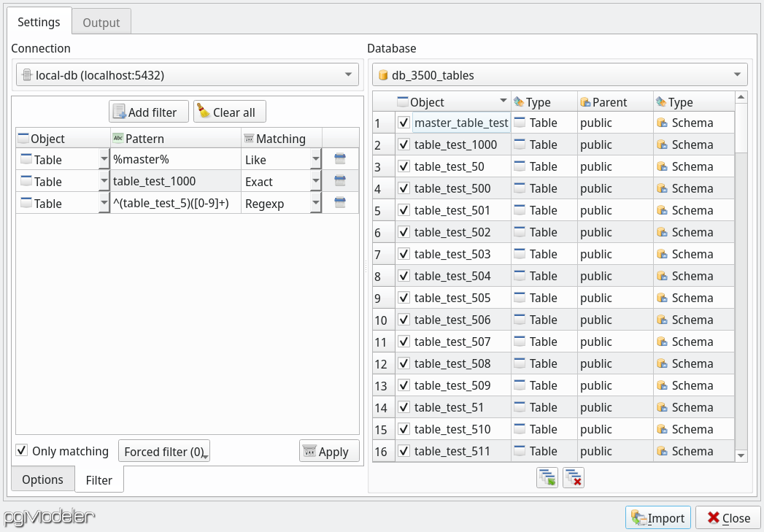
Task: Open object type dropdown for table_test_1000 filter
Action: (104, 181)
